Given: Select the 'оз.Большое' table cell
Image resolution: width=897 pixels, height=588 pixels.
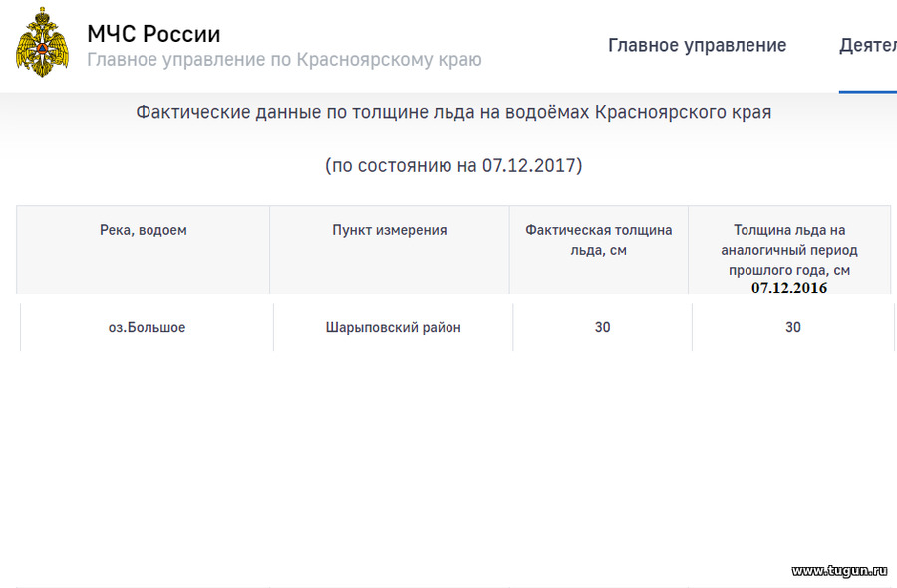Looking at the screenshot, I should [x=147, y=327].
